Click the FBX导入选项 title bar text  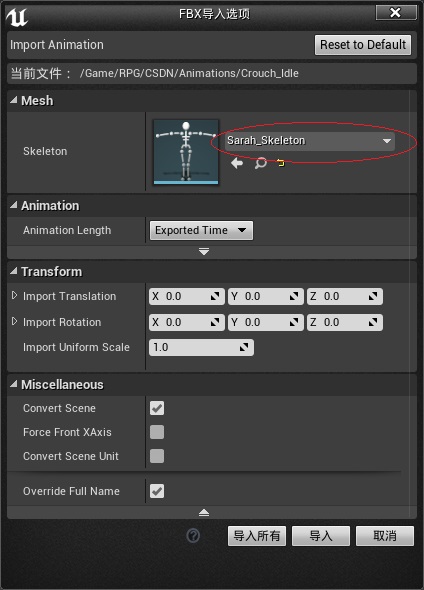214,14
